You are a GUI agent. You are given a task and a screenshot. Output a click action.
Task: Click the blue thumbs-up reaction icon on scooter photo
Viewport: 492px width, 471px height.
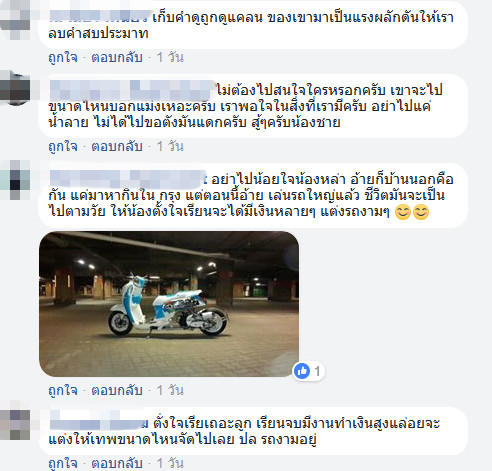coord(302,371)
